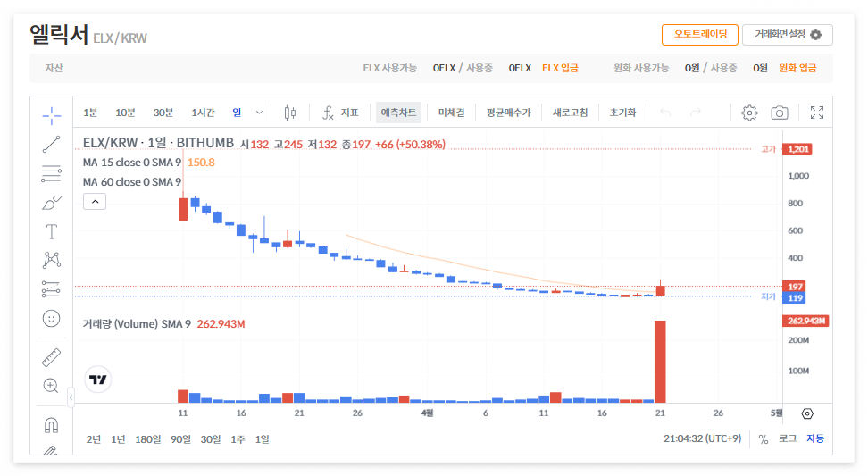This screenshot has width=868, height=476.
Task: Select the 일 daily interval
Action: (237, 113)
